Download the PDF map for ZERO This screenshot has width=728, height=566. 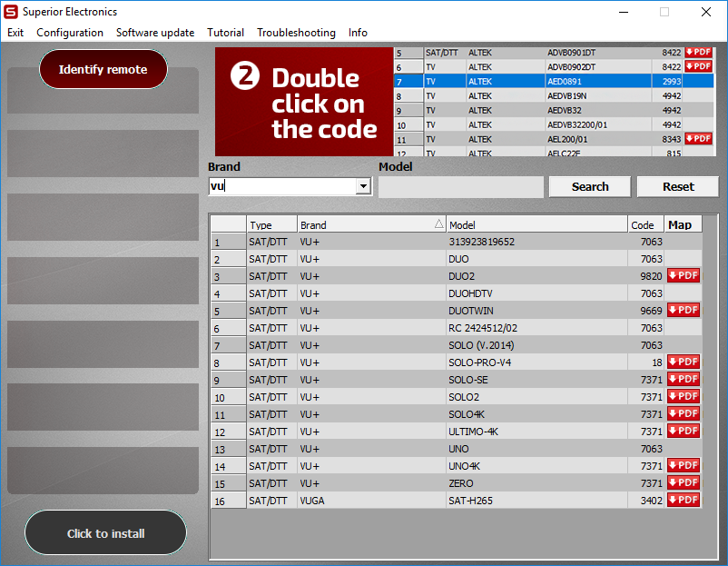[x=683, y=482]
